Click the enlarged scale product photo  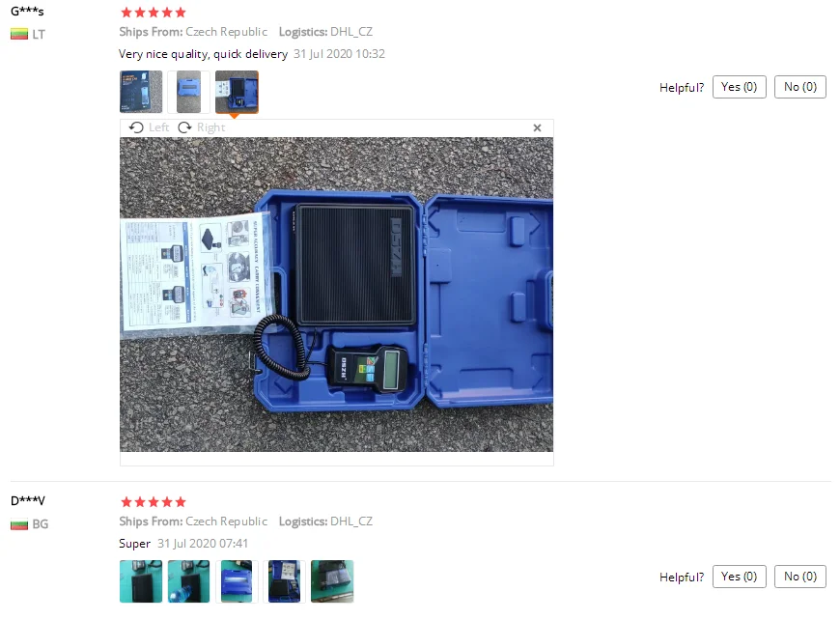pyautogui.click(x=336, y=295)
